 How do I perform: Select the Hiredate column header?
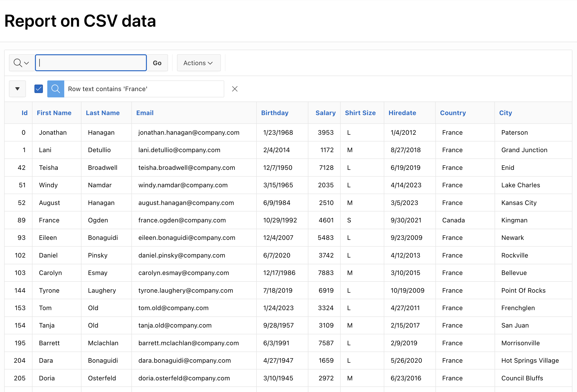point(402,113)
